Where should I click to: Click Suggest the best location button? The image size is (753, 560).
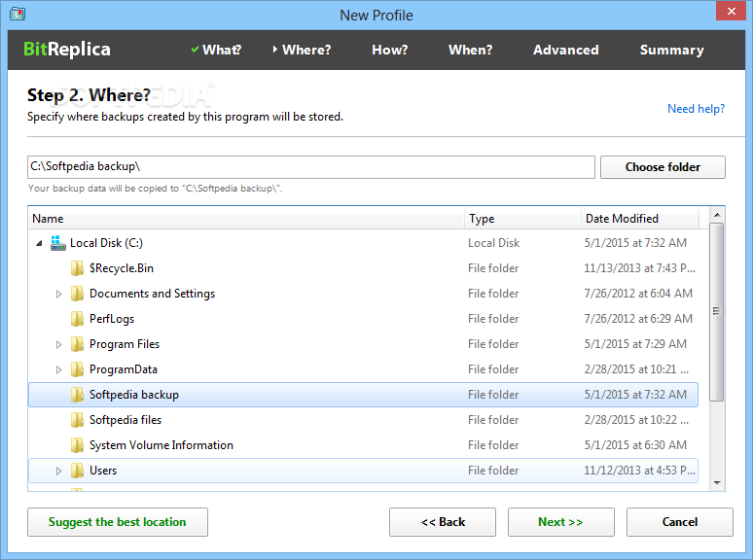point(118,522)
